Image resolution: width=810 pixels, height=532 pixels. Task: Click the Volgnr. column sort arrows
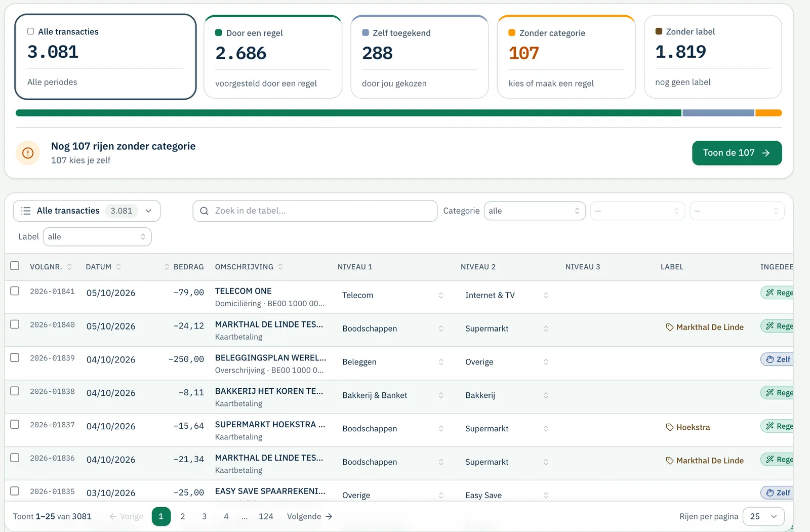[x=69, y=267]
